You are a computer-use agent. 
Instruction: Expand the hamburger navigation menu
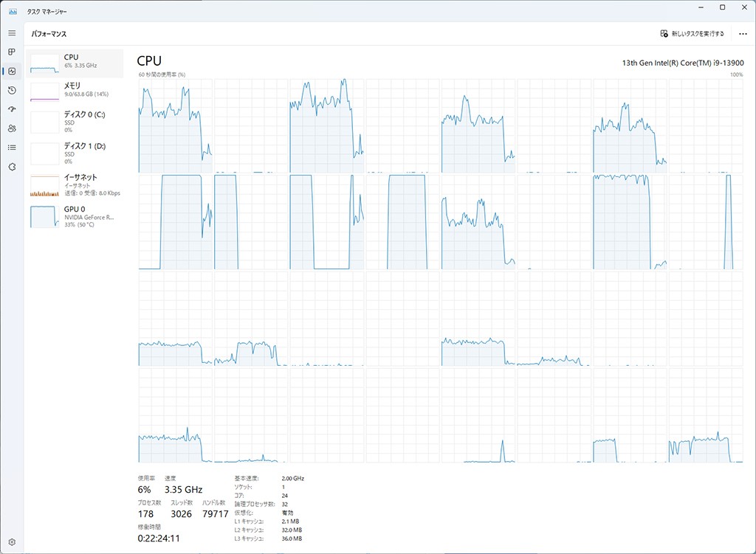[12, 33]
